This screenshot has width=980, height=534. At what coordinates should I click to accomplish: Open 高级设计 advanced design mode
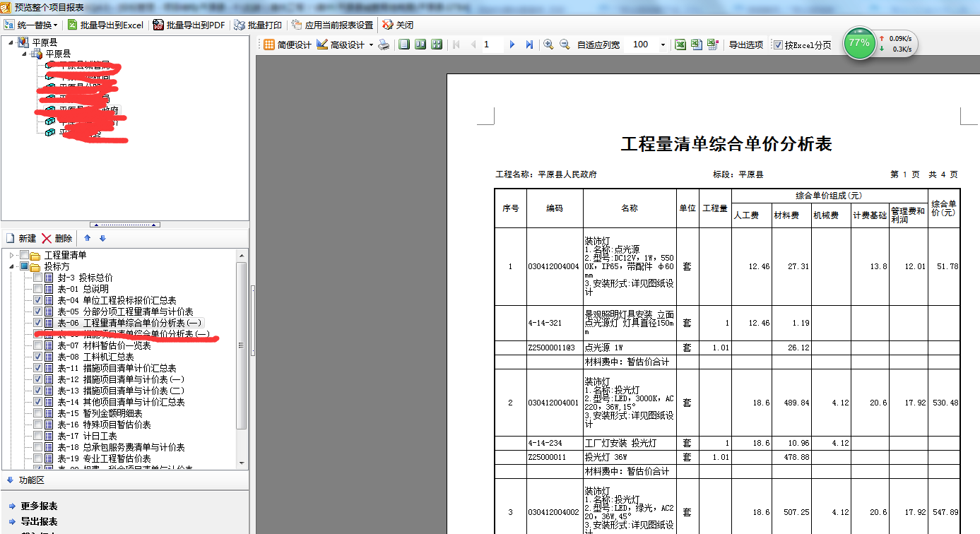340,44
